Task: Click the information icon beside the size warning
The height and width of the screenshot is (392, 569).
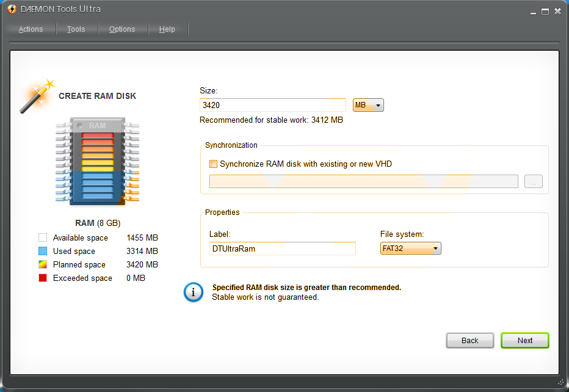Action: click(194, 292)
